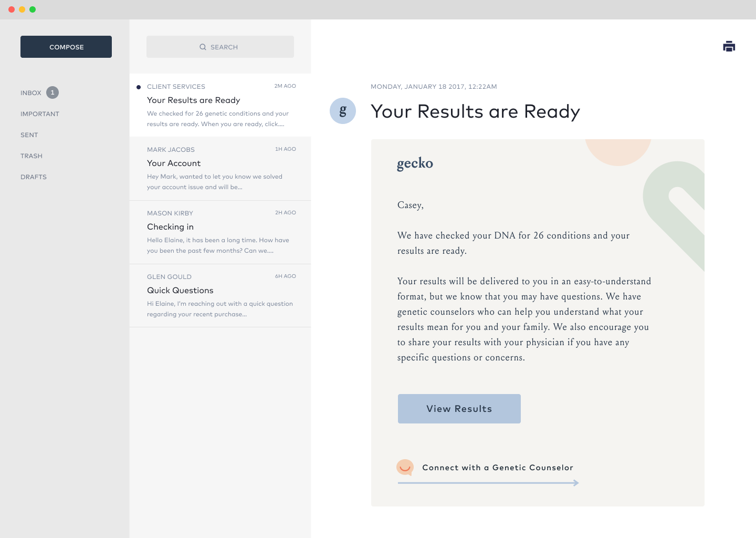Click the gecko sender avatar
Image resolution: width=756 pixels, height=538 pixels.
pyautogui.click(x=343, y=111)
